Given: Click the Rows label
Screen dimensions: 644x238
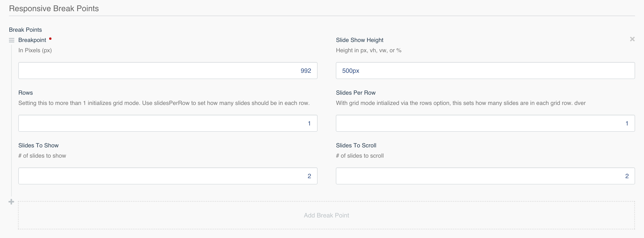Looking at the screenshot, I should click(25, 93).
